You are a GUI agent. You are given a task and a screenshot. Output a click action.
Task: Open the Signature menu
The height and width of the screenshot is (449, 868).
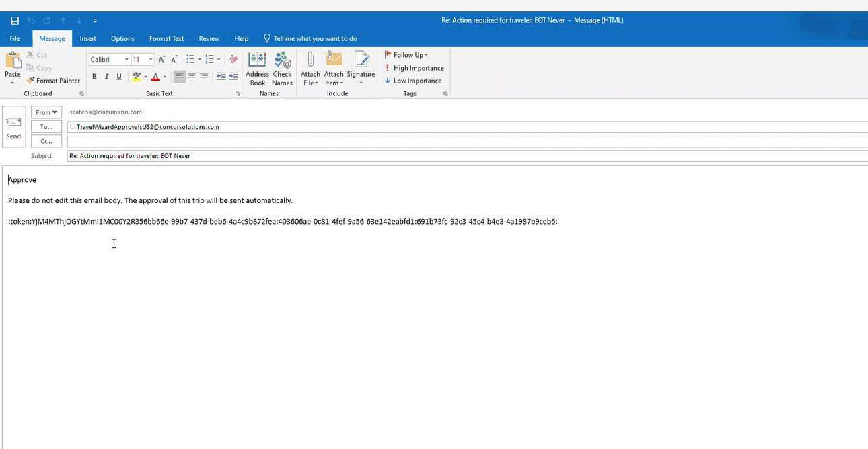pos(361,69)
